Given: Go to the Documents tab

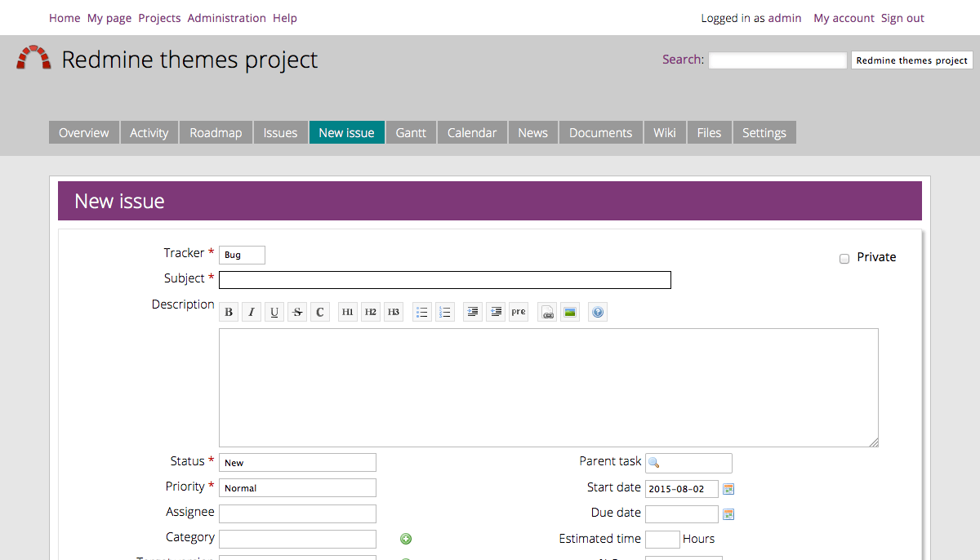Looking at the screenshot, I should [601, 132].
